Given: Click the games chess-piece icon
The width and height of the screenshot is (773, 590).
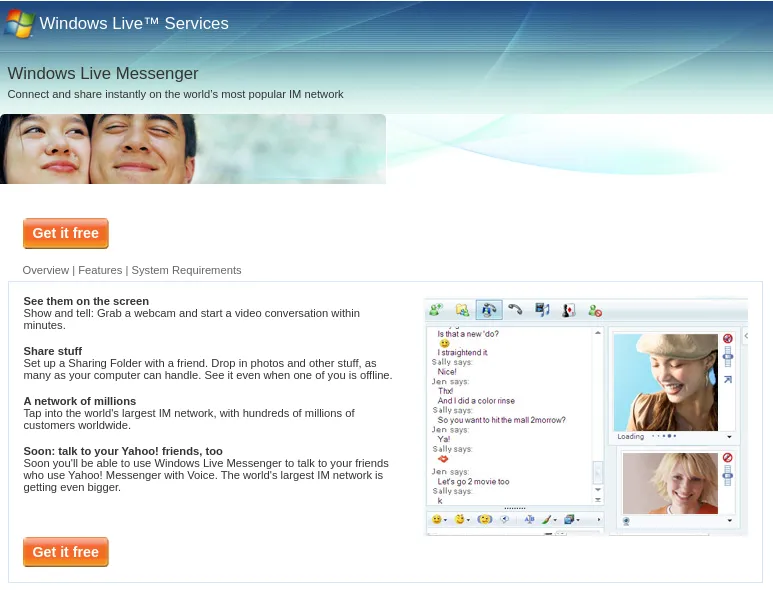Looking at the screenshot, I should point(568,311).
